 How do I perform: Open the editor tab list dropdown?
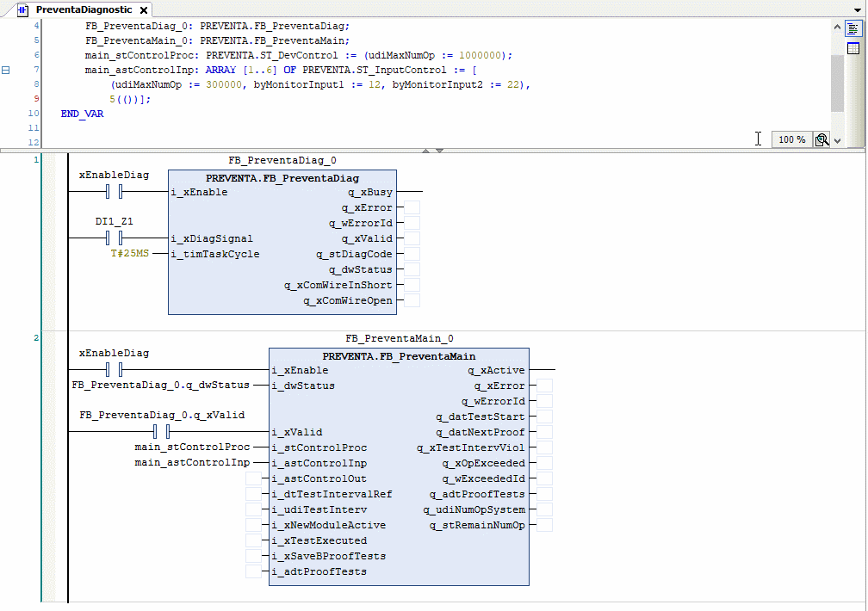tap(859, 9)
